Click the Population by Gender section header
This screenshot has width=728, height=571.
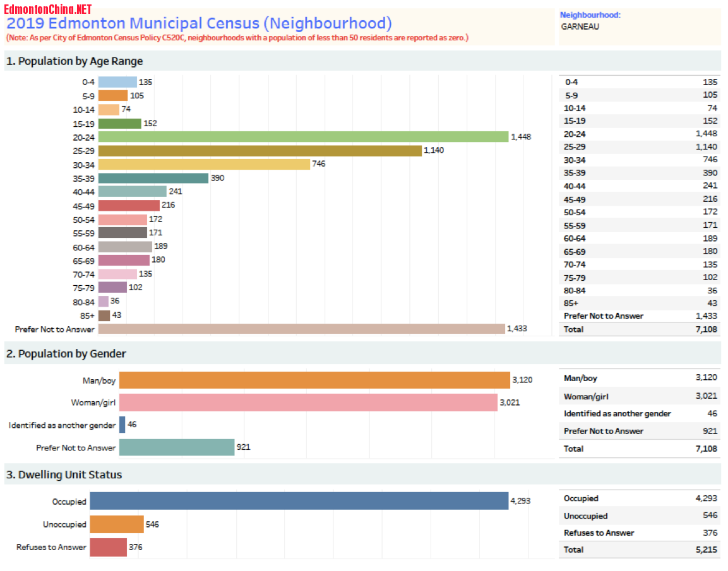tap(66, 354)
